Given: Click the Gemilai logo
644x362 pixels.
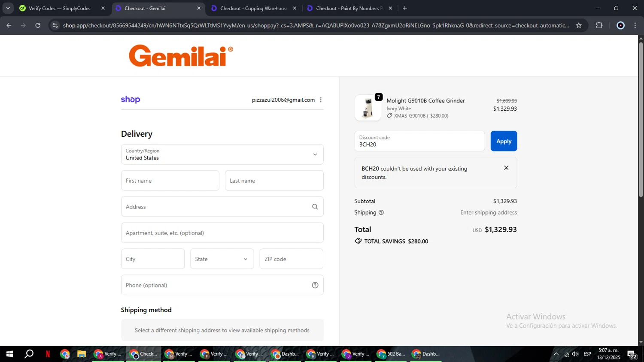Looking at the screenshot, I should pyautogui.click(x=181, y=56).
